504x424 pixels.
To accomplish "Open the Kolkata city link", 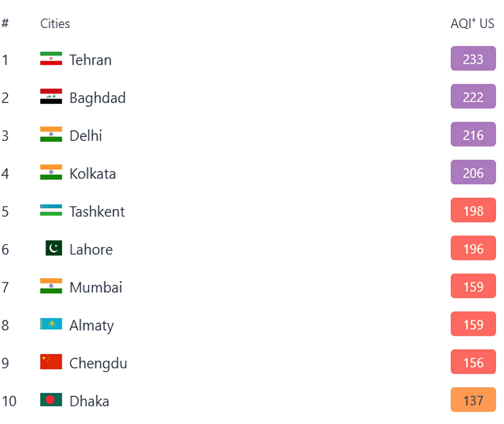I will pyautogui.click(x=93, y=174).
